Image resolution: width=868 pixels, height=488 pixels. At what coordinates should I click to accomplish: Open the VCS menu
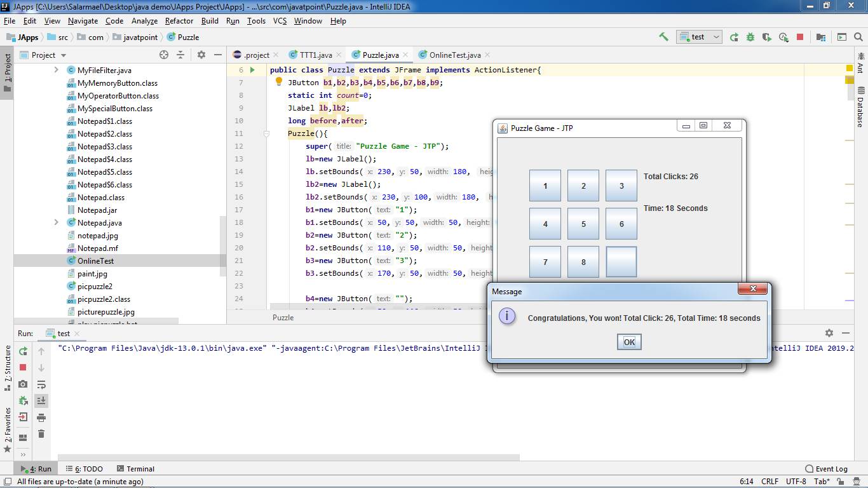point(280,21)
